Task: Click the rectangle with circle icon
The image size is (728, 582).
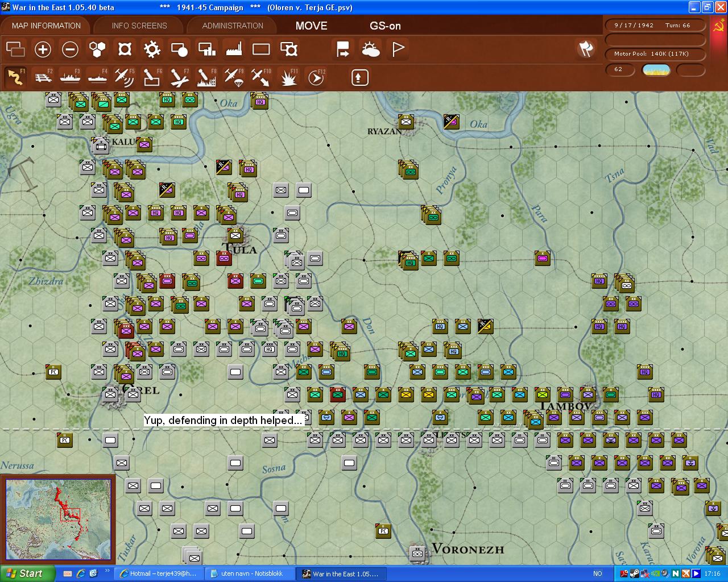Action: click(x=179, y=49)
